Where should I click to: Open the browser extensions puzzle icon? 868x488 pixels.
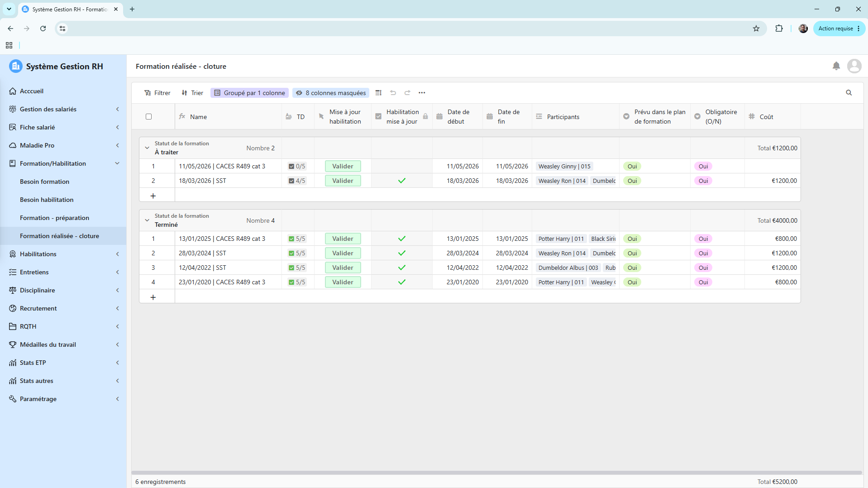779,29
